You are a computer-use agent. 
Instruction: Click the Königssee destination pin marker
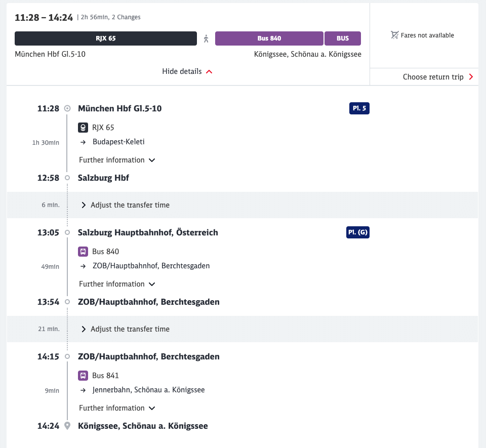point(67,426)
